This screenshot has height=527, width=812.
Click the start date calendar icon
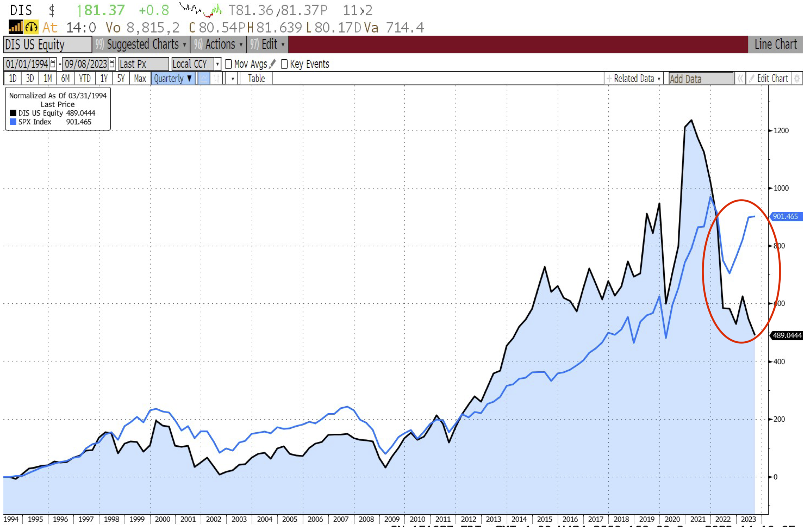53,64
